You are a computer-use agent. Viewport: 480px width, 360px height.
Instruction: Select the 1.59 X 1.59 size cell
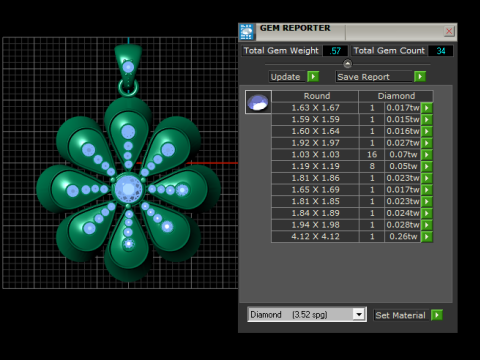click(x=315, y=119)
